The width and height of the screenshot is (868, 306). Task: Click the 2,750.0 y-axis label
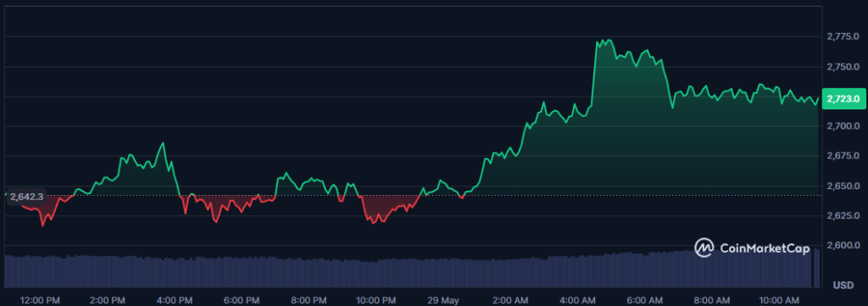(x=843, y=66)
